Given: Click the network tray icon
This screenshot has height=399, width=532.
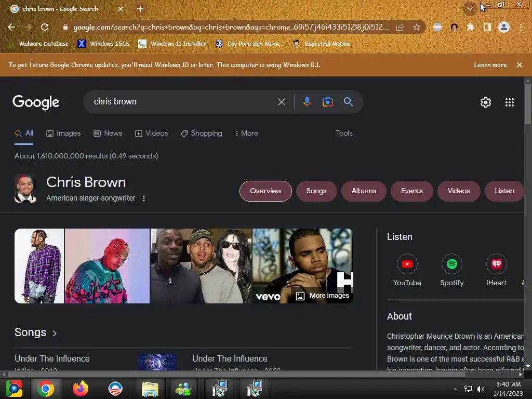Looking at the screenshot, I should 468,389.
